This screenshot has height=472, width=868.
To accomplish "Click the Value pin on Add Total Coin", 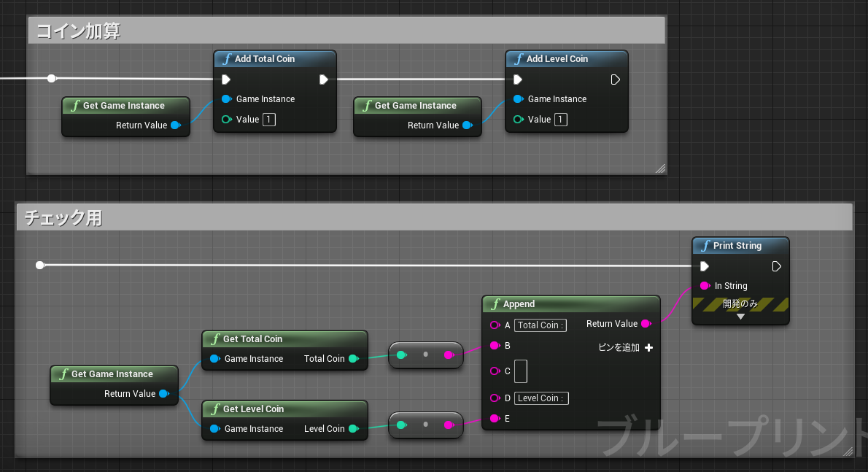I will [226, 120].
